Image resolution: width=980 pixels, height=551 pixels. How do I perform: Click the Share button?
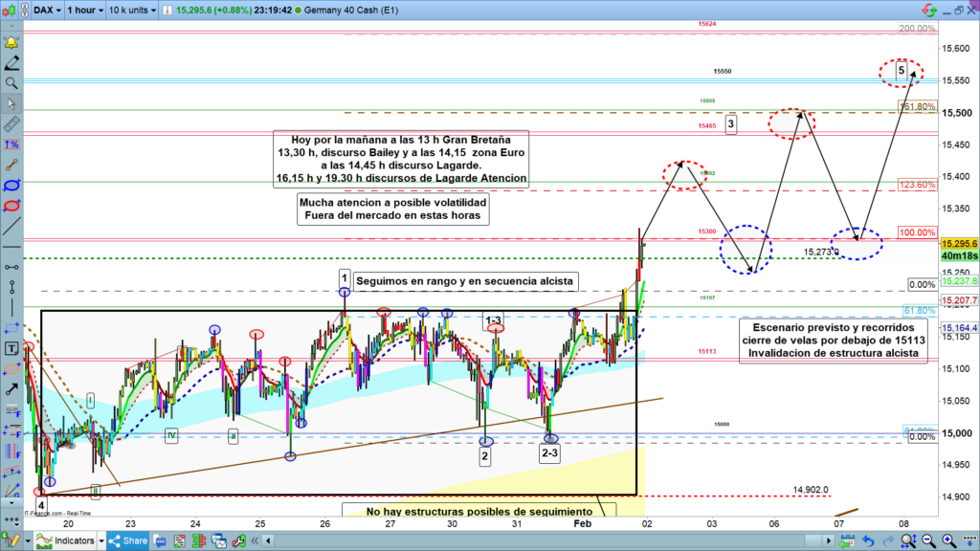[x=128, y=541]
